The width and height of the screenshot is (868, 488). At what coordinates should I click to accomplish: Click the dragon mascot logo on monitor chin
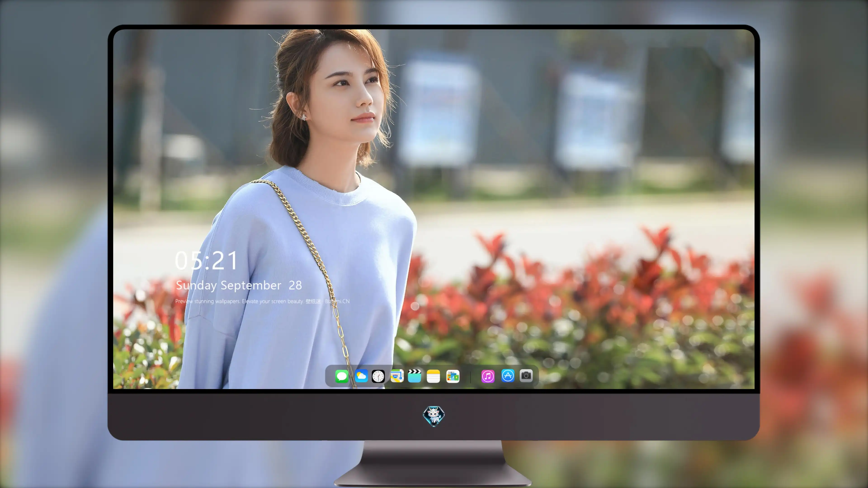[434, 416]
